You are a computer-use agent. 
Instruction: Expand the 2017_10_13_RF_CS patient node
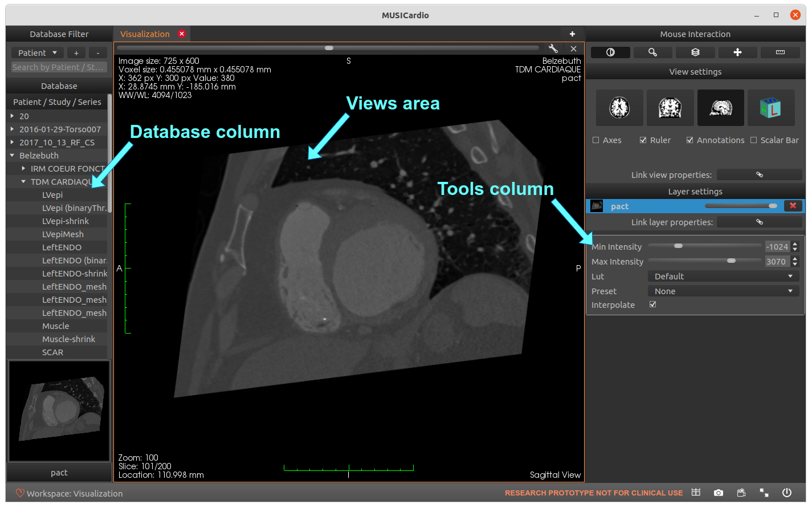[12, 142]
